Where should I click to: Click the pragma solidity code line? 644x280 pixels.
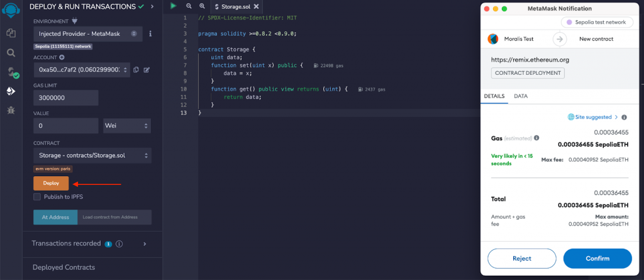point(247,34)
